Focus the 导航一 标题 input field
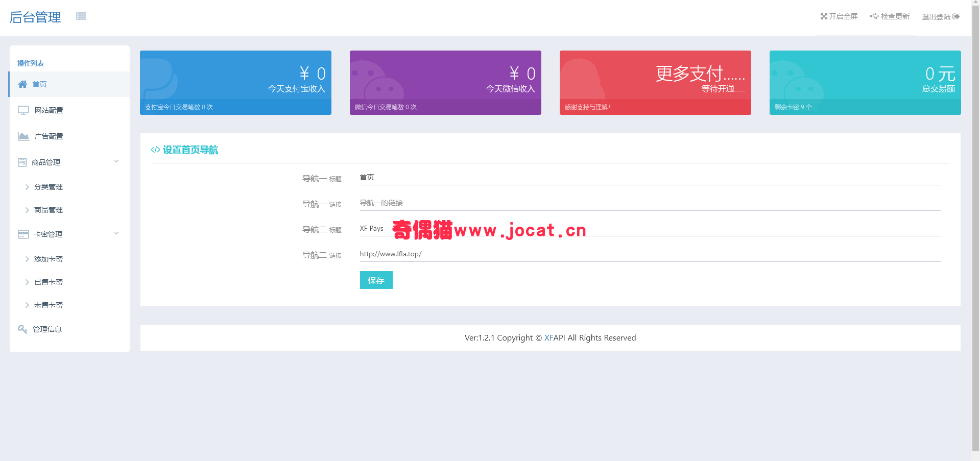 (650, 177)
